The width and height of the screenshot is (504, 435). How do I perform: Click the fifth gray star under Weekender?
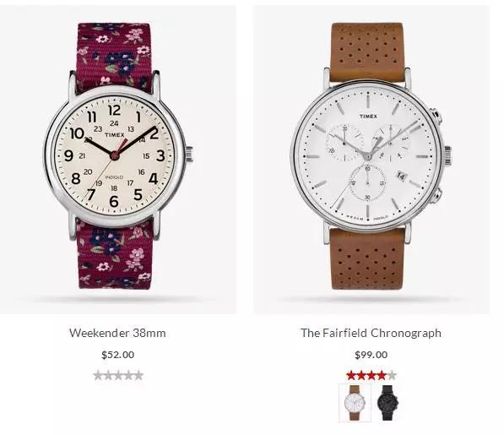(x=138, y=375)
